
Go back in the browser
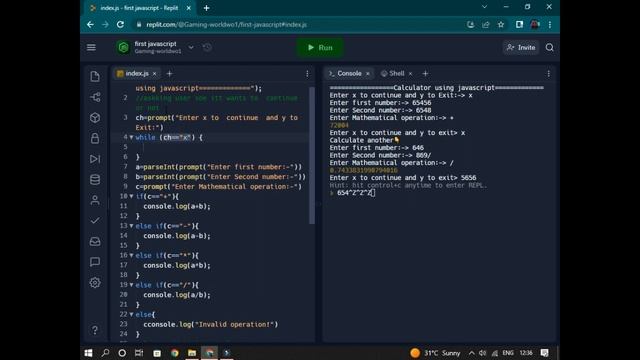[x=90, y=24]
